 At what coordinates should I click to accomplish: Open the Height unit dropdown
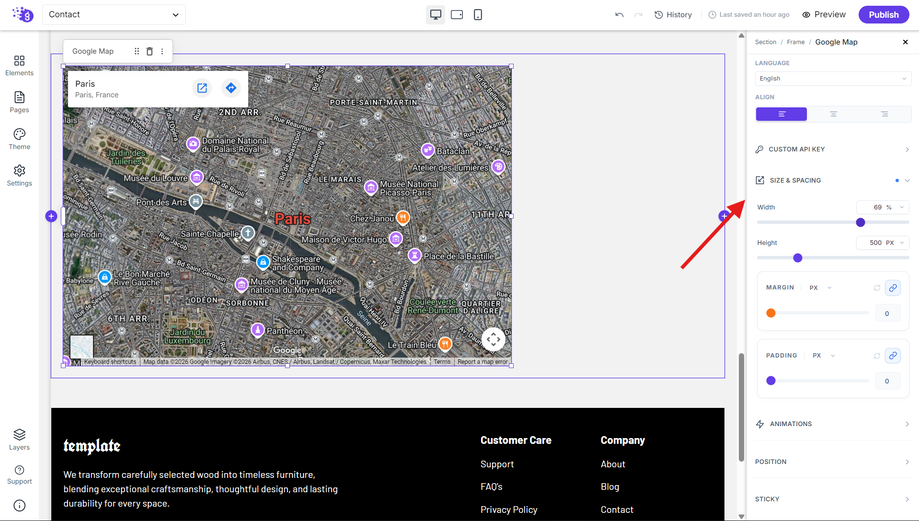(897, 243)
